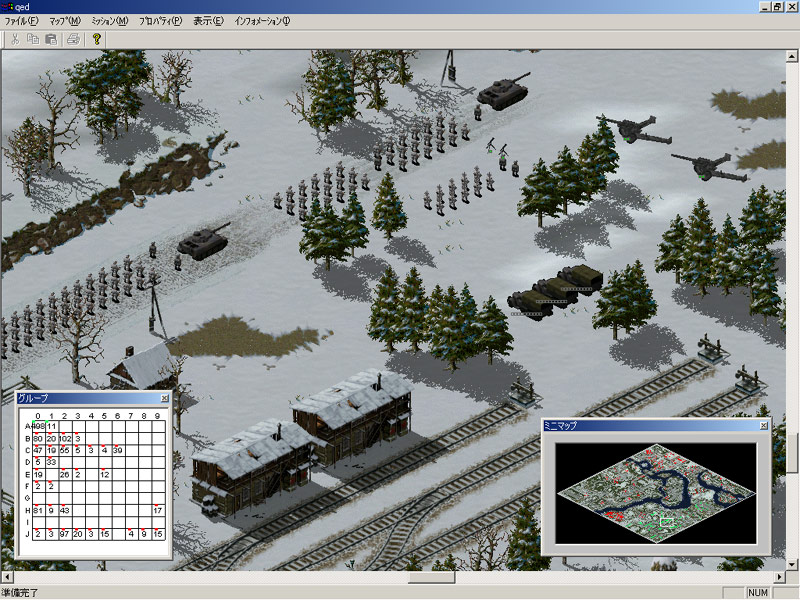
Task: Click the Cut scissors toolbar icon
Action: pos(15,39)
